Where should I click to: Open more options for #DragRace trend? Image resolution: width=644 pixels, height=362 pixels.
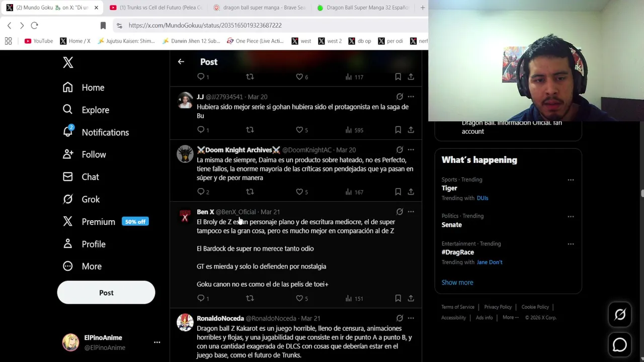tap(571, 244)
